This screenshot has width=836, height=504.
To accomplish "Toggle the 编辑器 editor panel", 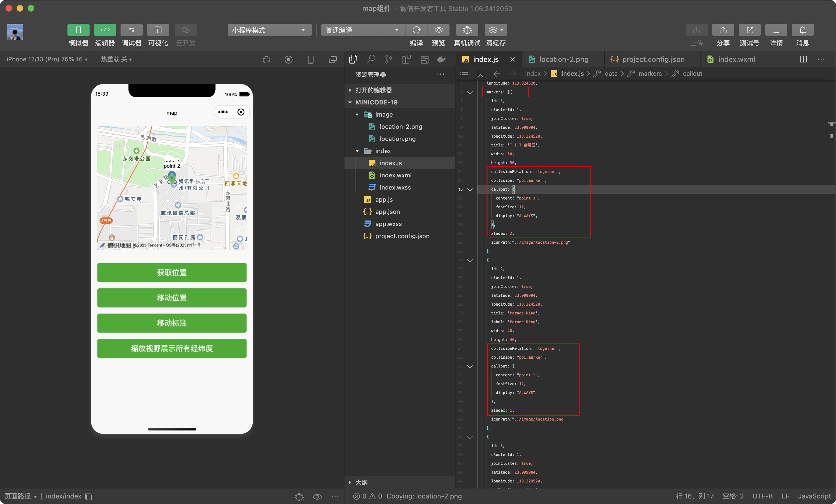I will (105, 30).
